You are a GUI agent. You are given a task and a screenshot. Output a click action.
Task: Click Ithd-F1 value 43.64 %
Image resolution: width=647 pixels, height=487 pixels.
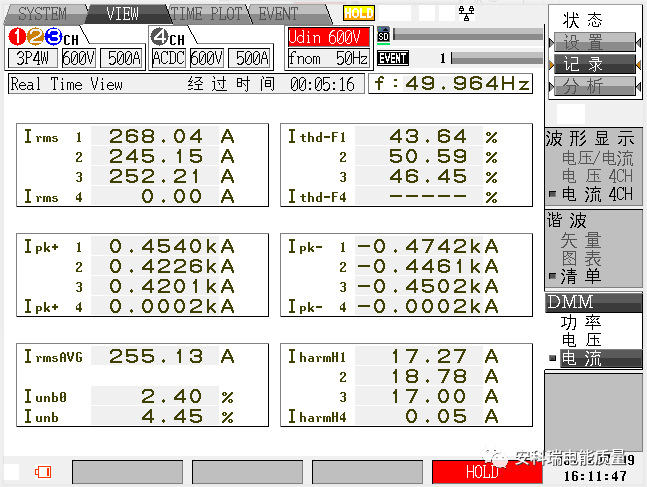click(443, 137)
